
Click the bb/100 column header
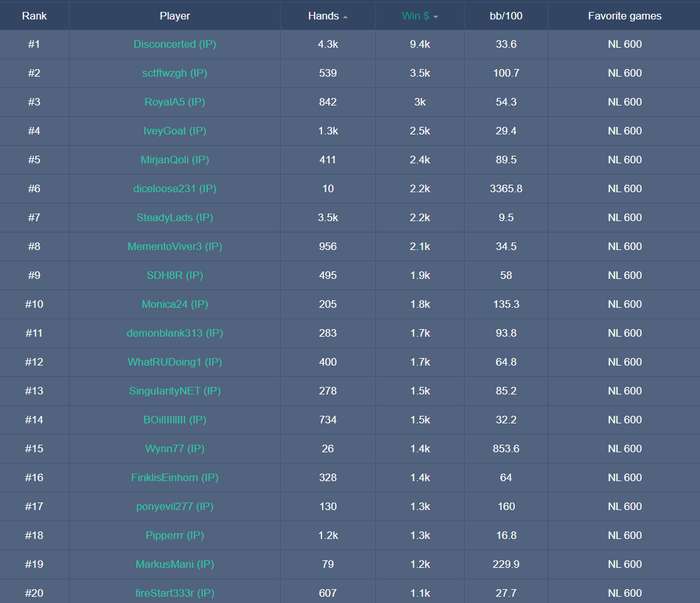(506, 16)
